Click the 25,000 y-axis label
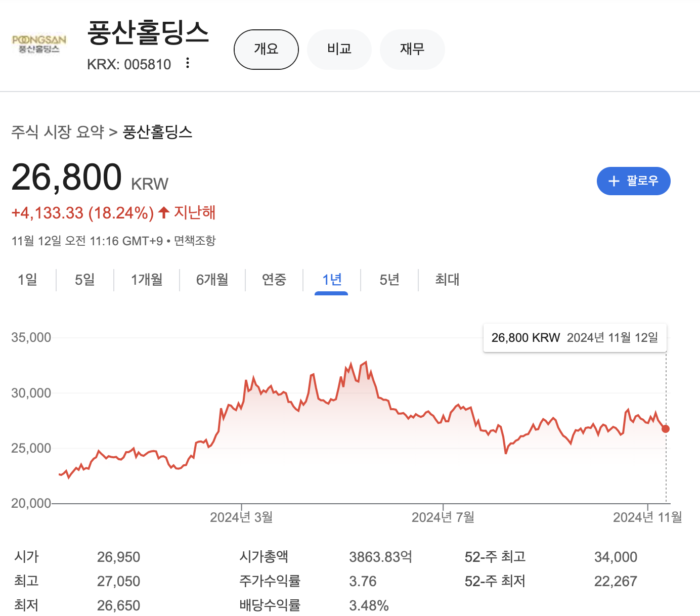The image size is (700, 616). (31, 448)
